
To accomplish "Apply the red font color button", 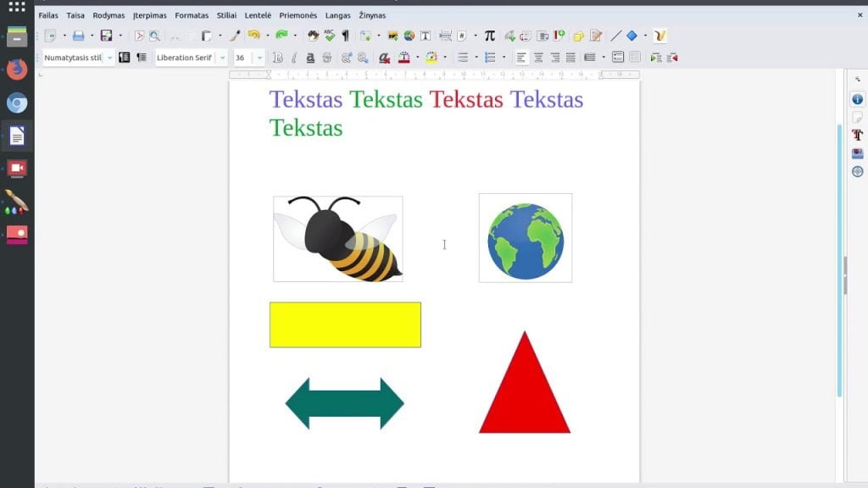I will pyautogui.click(x=404, y=58).
